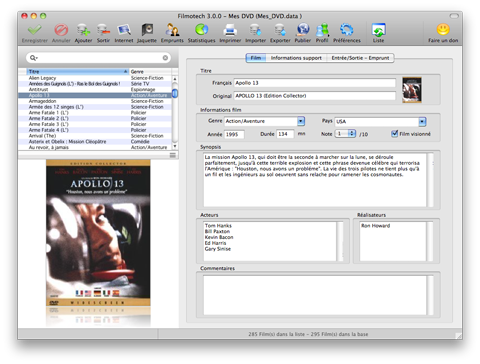This screenshot has width=480, height=364.
Task: Switch to Informations support tab
Action: tap(296, 58)
